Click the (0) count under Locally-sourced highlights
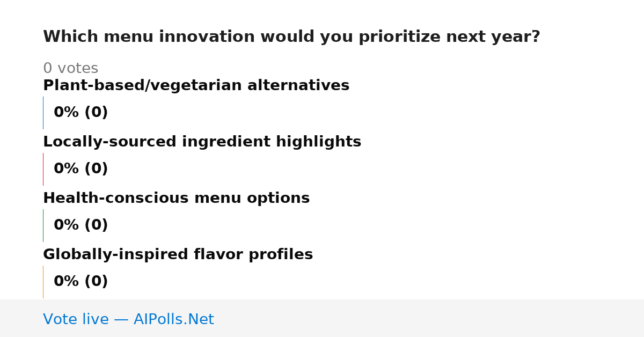This screenshot has width=644, height=337. pyautogui.click(x=96, y=169)
